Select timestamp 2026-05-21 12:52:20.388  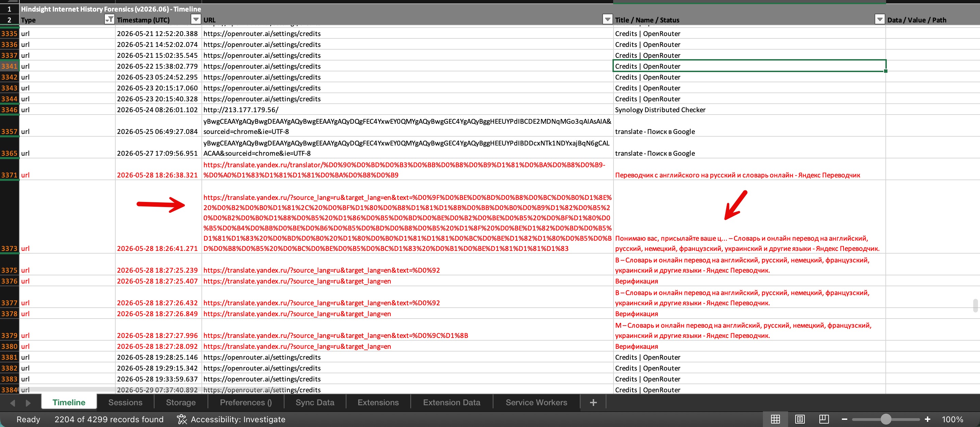158,33
